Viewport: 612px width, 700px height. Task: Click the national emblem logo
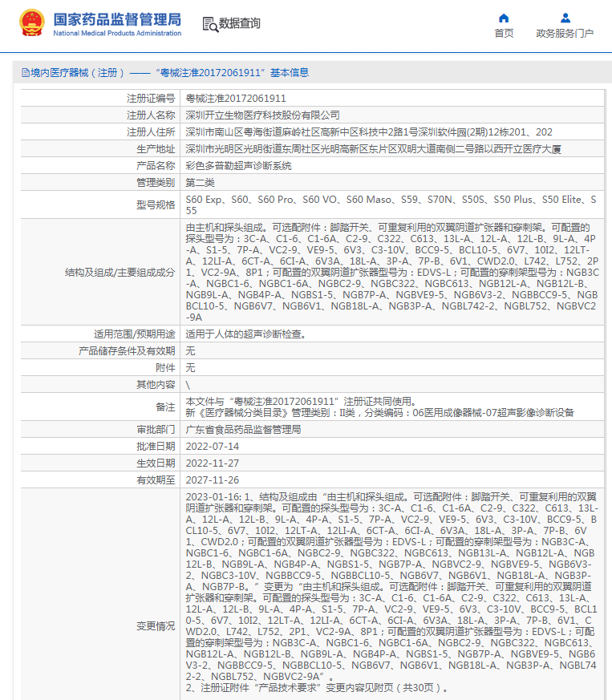click(x=32, y=23)
